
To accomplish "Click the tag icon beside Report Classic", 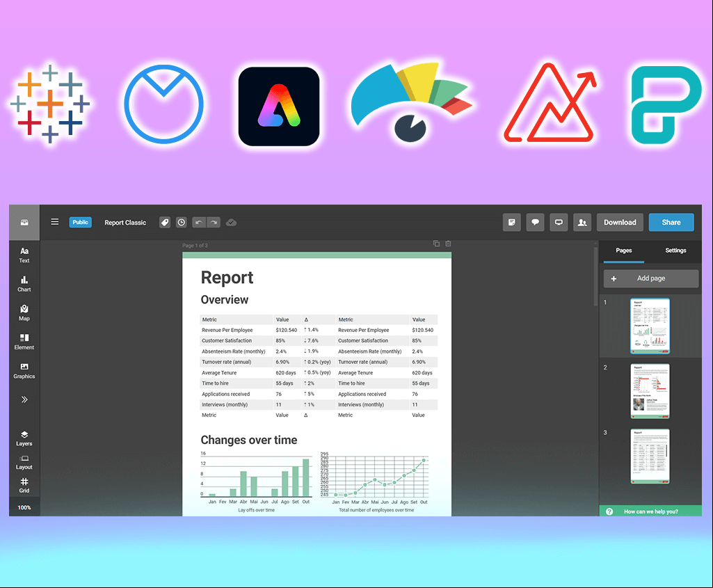I will (x=165, y=223).
